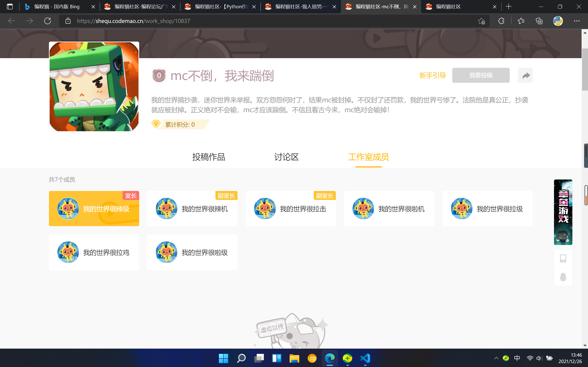Image resolution: width=588 pixels, height=367 pixels.
Task: Show hidden system tray icons
Action: [x=496, y=358]
